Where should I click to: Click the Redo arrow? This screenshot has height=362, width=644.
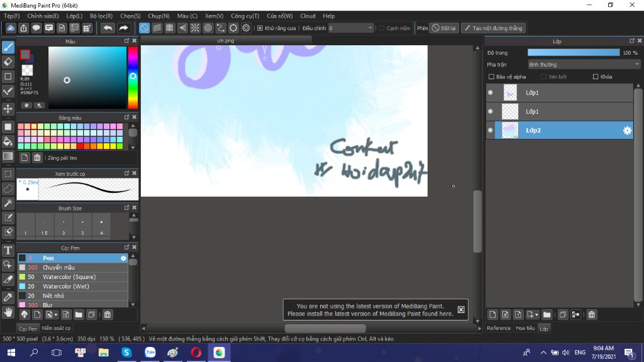[123, 28]
